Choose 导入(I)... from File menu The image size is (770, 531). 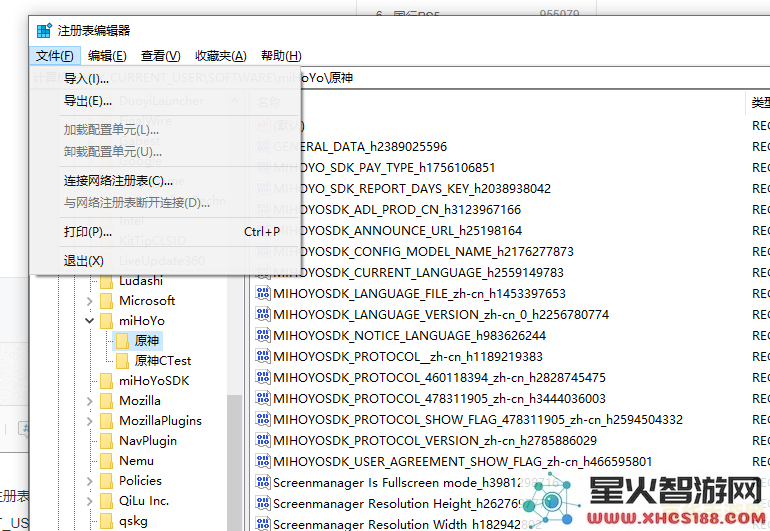(165, 79)
